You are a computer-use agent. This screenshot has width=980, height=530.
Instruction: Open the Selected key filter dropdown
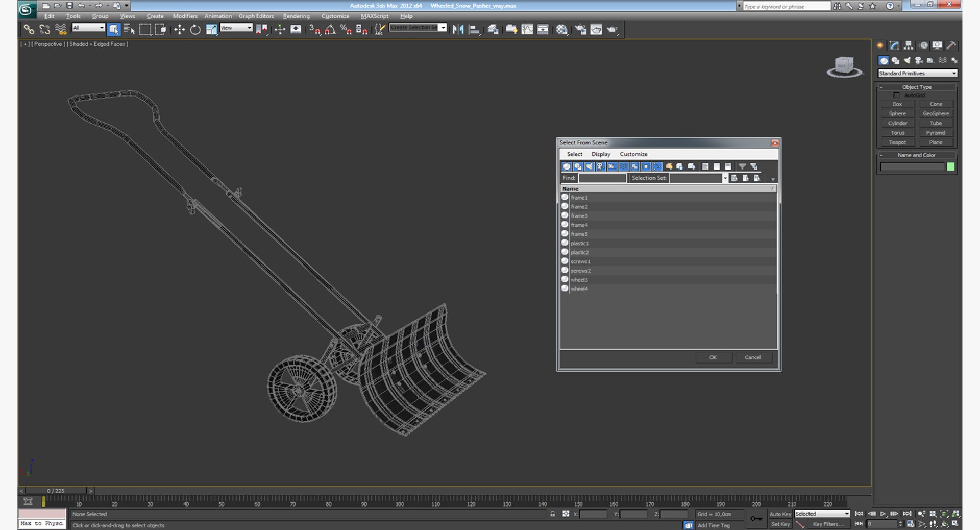coord(822,514)
